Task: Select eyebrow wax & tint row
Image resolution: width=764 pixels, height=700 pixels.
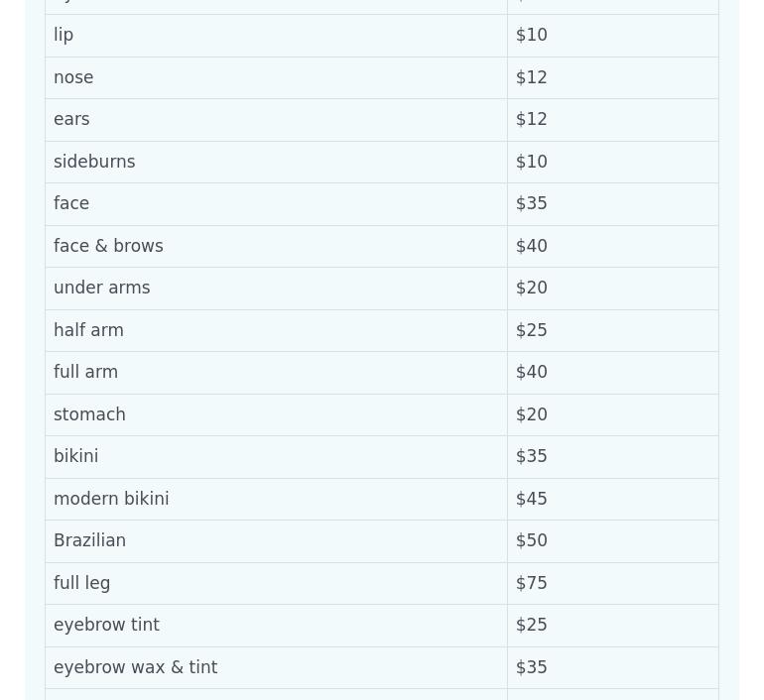Action: [x=135, y=667]
